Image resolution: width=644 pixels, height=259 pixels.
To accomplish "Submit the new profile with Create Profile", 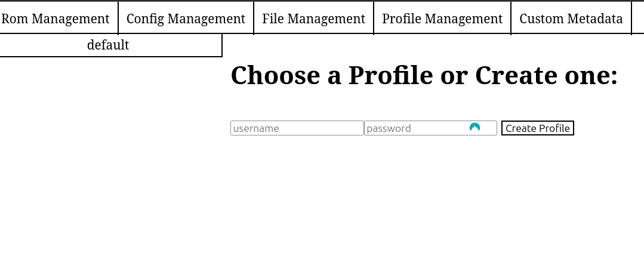I will point(537,128).
